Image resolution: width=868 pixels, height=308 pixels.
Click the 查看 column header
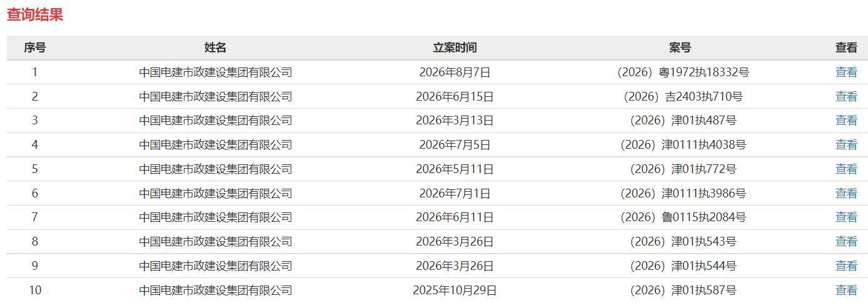coord(846,47)
